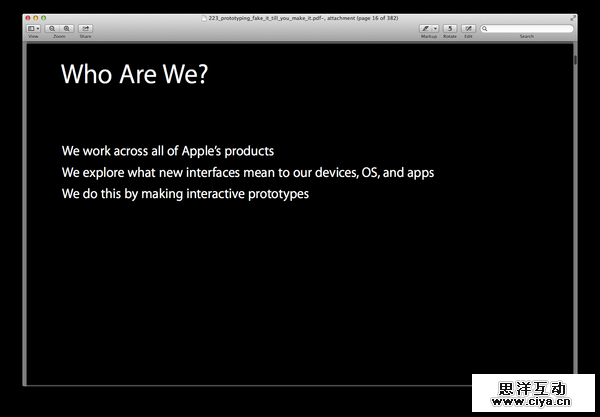
Task: Maximize the window with the green button
Action: (x=43, y=18)
